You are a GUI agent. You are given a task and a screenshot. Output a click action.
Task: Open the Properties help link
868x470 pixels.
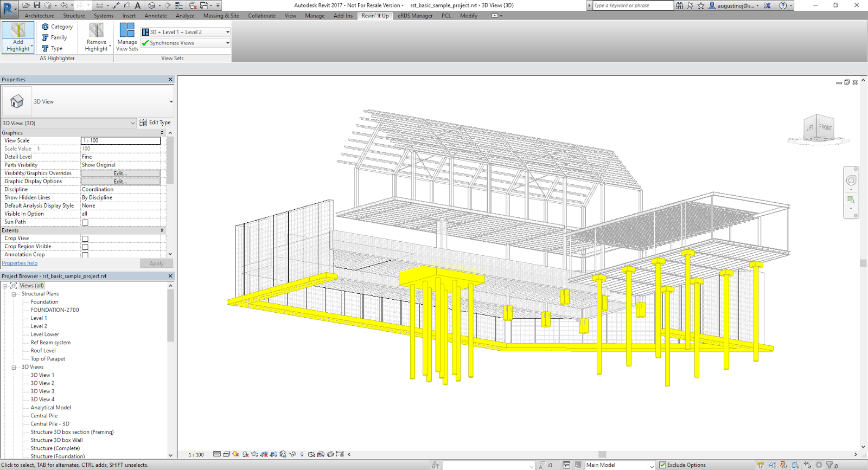pyautogui.click(x=20, y=263)
